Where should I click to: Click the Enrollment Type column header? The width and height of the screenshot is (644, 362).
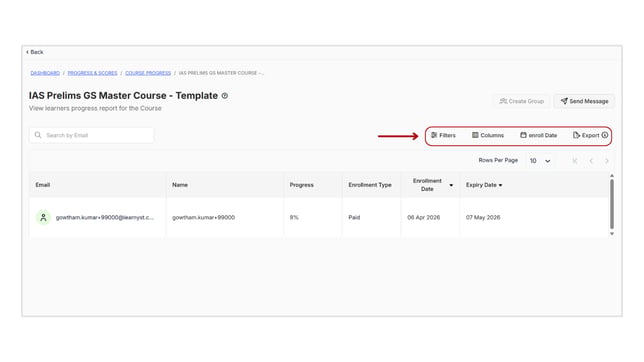tap(370, 185)
